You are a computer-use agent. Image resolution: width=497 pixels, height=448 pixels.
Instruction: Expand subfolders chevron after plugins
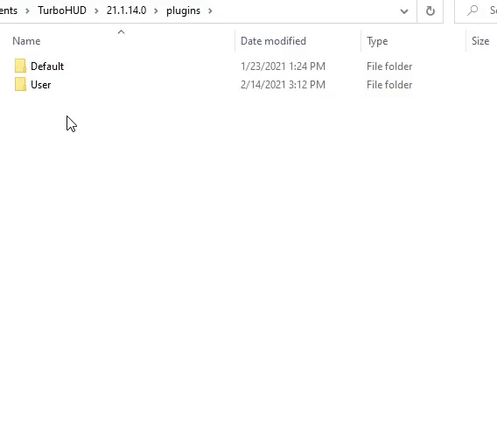(x=210, y=11)
